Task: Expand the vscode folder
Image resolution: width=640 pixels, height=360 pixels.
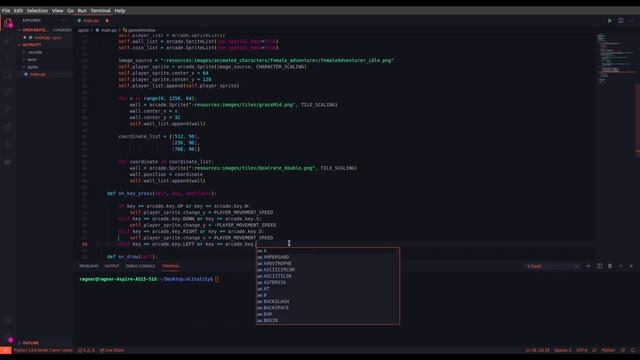Action: coord(35,52)
